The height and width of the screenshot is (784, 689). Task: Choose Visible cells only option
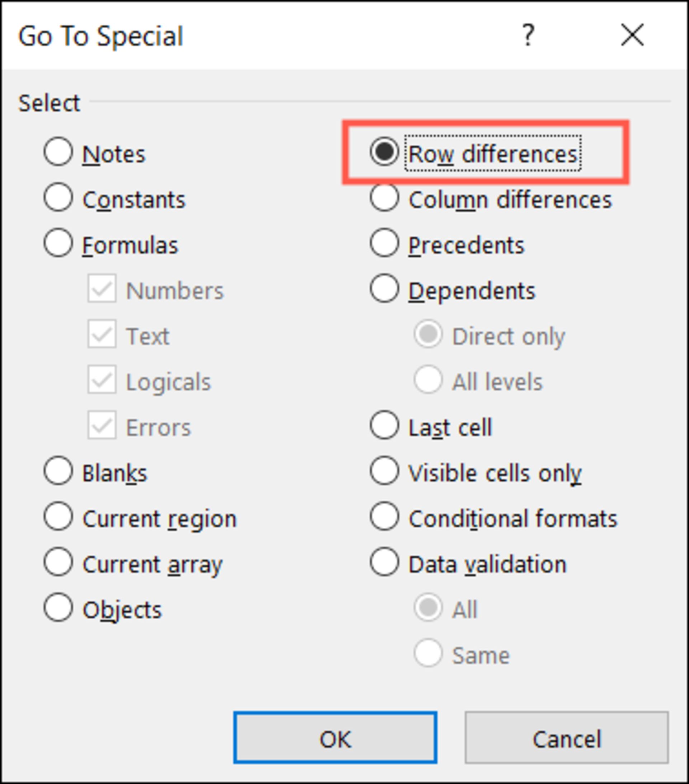[x=385, y=471]
